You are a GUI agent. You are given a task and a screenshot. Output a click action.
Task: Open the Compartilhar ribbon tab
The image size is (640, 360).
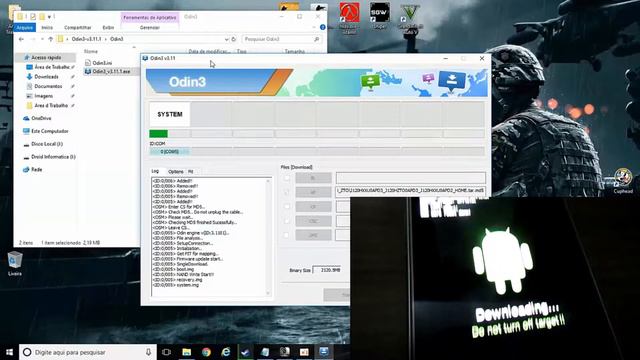[78, 27]
